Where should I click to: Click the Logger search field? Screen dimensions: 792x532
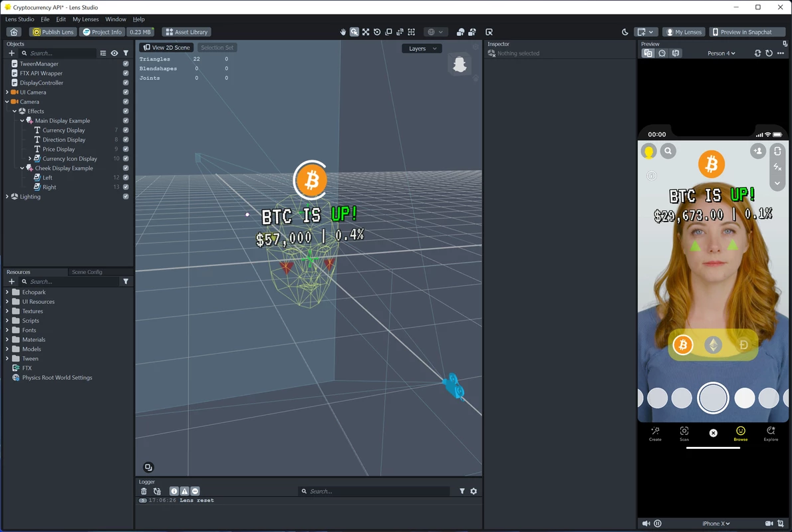(374, 491)
